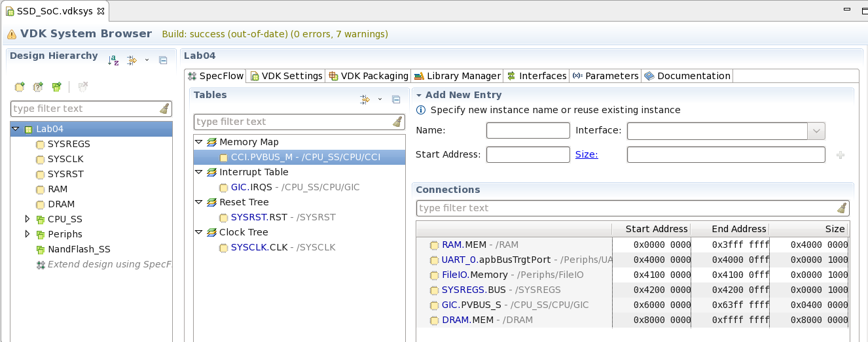
Task: Select the RAM.MEM connection row
Action: 632,245
